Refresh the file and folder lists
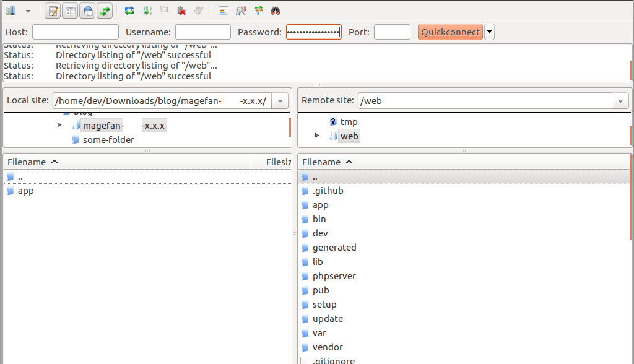Image resolution: width=634 pixels, height=364 pixels. coord(129,11)
